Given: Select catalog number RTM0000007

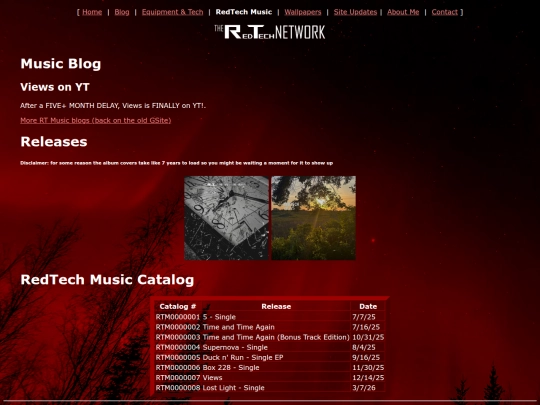Looking at the screenshot, I should tap(178, 377).
